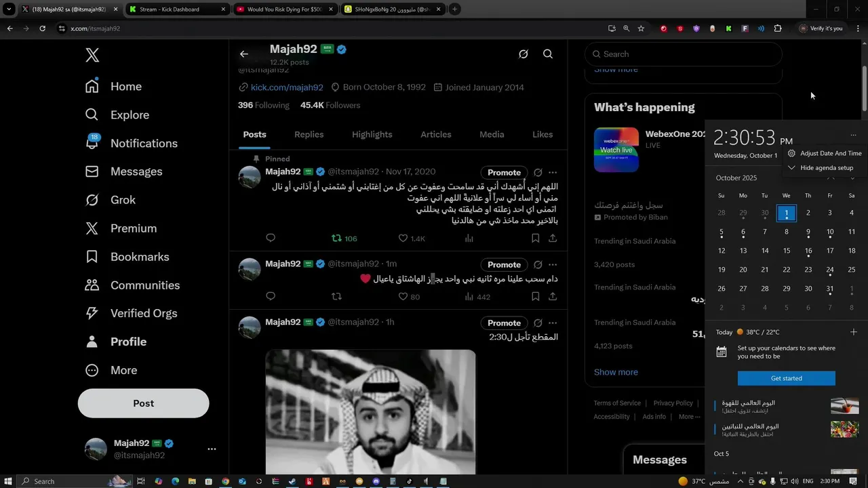
Task: Switch to the Highlights tab
Action: tap(372, 134)
